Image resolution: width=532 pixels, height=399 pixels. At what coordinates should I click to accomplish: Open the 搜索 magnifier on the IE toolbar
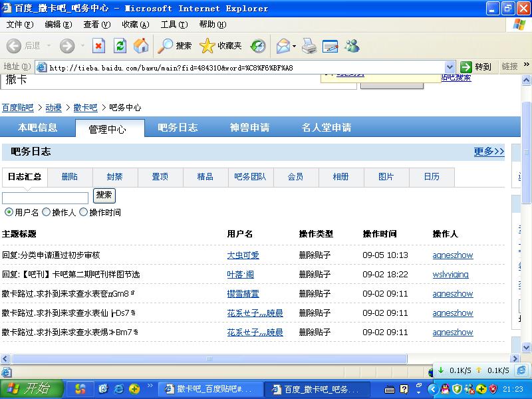(175, 46)
